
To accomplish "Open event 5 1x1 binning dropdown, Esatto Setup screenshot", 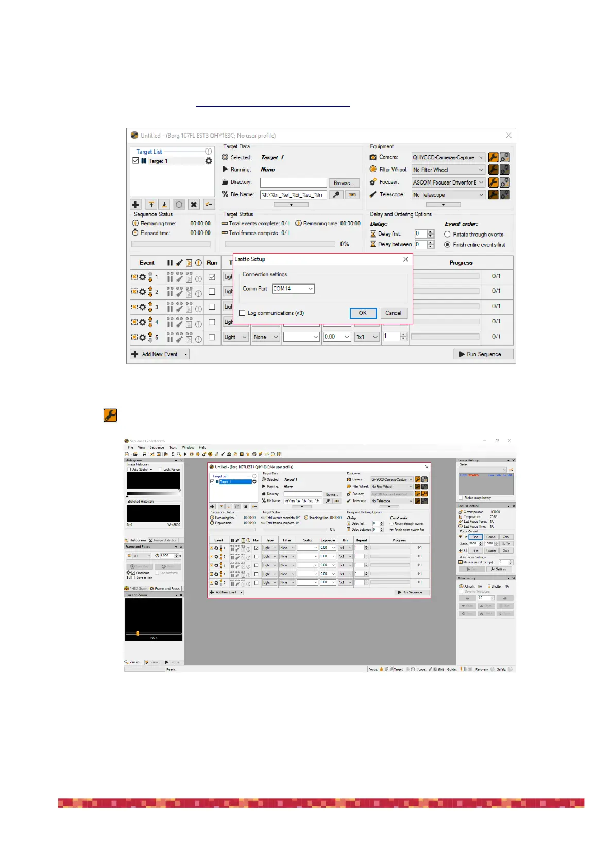I will tap(367, 337).
